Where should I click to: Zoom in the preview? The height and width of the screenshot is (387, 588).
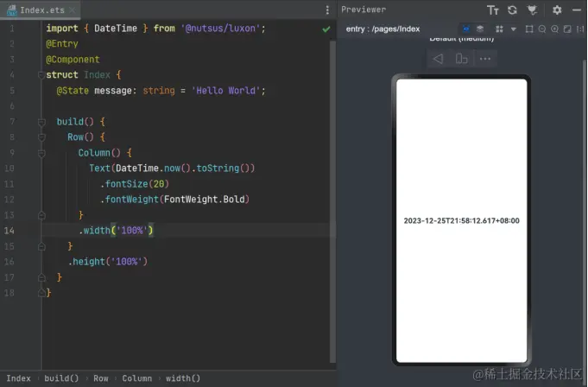[x=554, y=29]
